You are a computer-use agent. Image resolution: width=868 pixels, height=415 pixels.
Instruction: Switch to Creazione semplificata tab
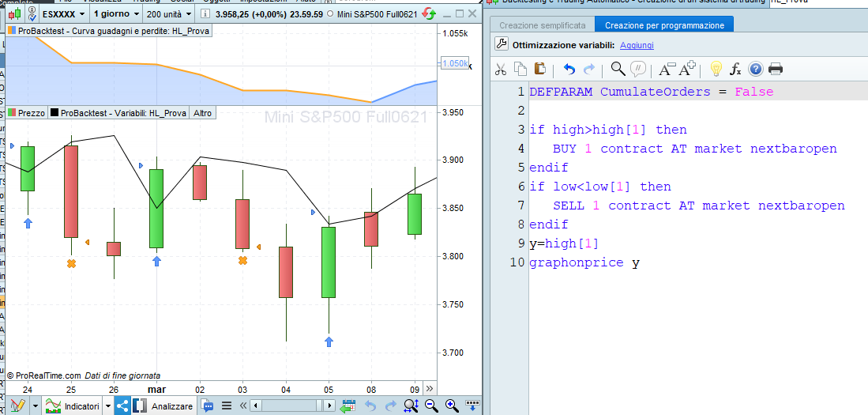[x=542, y=25]
